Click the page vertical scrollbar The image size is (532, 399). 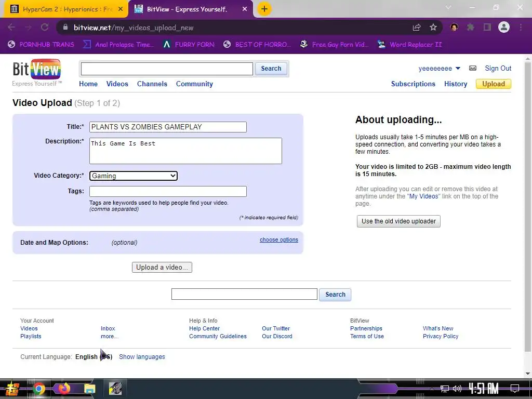coord(528,206)
